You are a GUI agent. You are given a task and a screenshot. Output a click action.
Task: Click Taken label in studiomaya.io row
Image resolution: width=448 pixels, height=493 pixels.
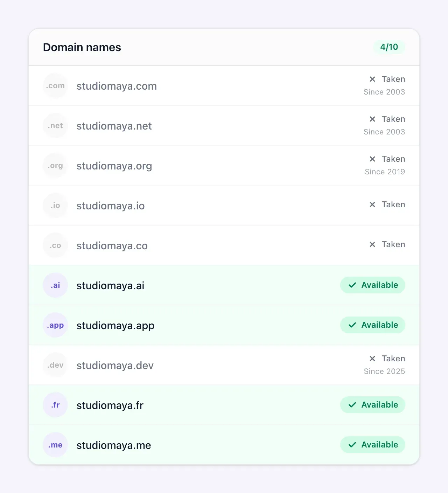(393, 204)
